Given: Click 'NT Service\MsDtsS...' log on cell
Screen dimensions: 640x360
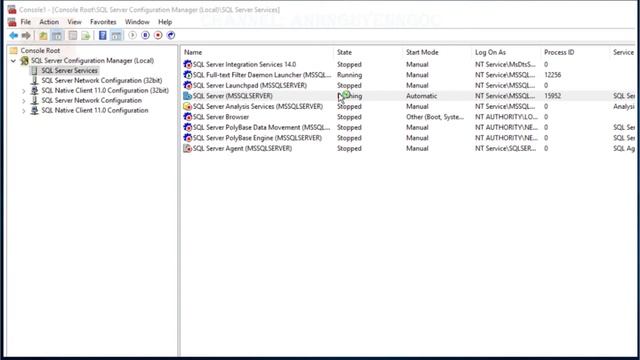Looking at the screenshot, I should click(x=505, y=64).
